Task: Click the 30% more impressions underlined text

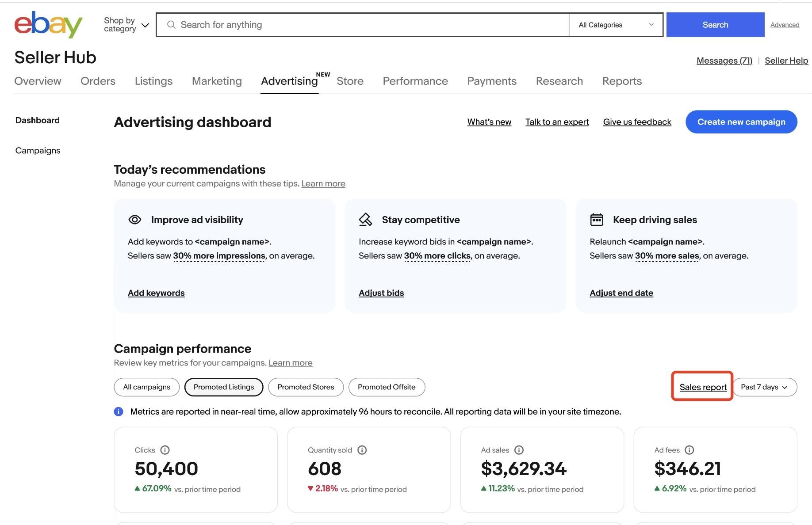Action: click(x=219, y=256)
